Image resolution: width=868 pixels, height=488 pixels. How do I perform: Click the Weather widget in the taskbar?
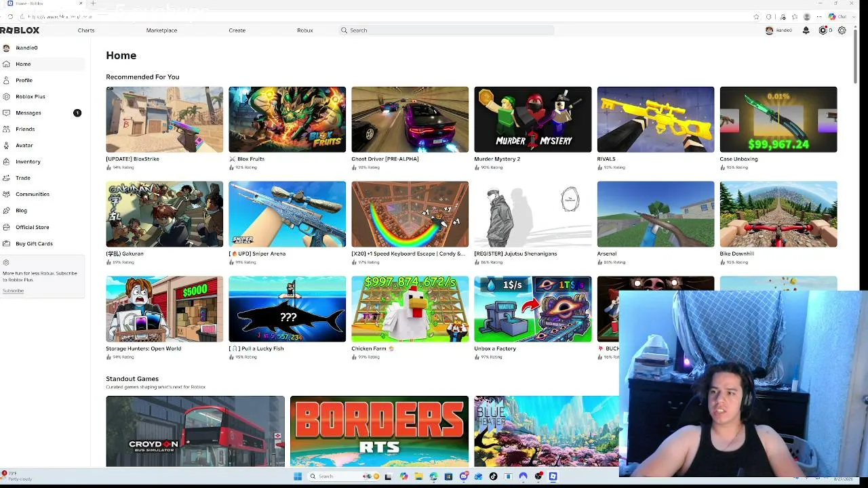pyautogui.click(x=17, y=476)
